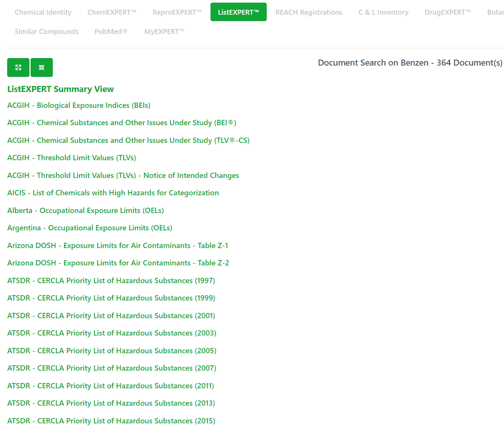Open ATSDR CERCLA Priority List (2007)
The image size is (504, 426).
[112, 368]
